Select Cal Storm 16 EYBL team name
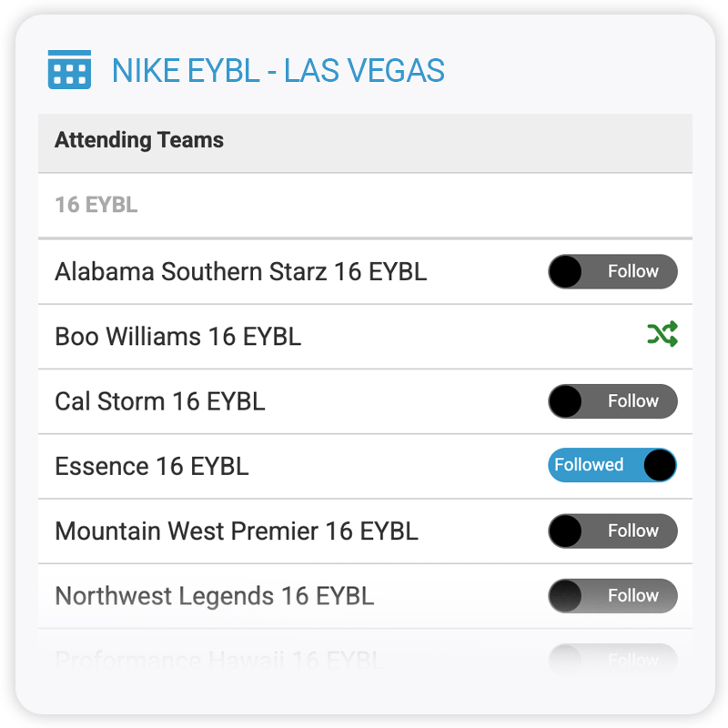The width and height of the screenshot is (728, 728). 160,401
